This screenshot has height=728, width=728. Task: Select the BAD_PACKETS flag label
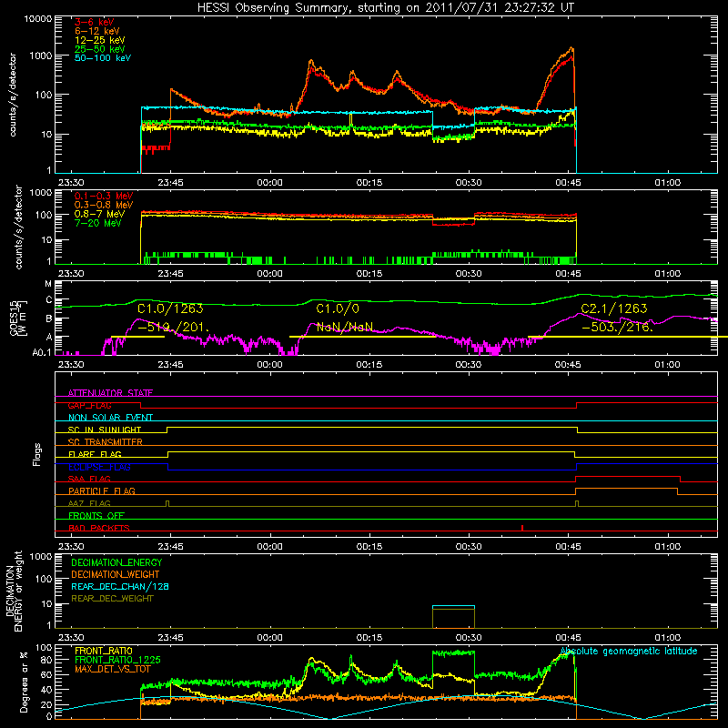click(x=99, y=528)
